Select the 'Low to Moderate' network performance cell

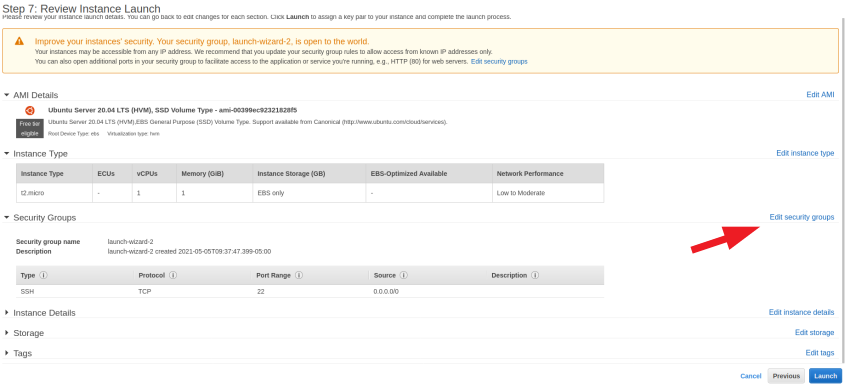[548, 193]
